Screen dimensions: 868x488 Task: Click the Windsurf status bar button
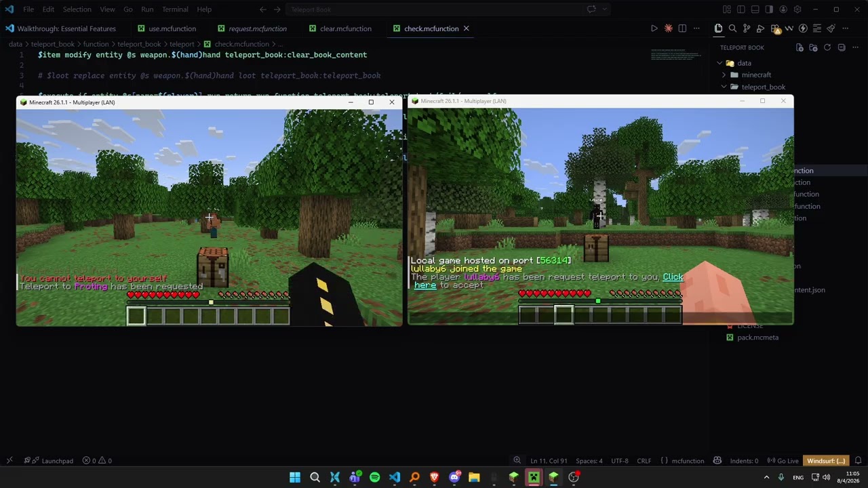click(826, 461)
